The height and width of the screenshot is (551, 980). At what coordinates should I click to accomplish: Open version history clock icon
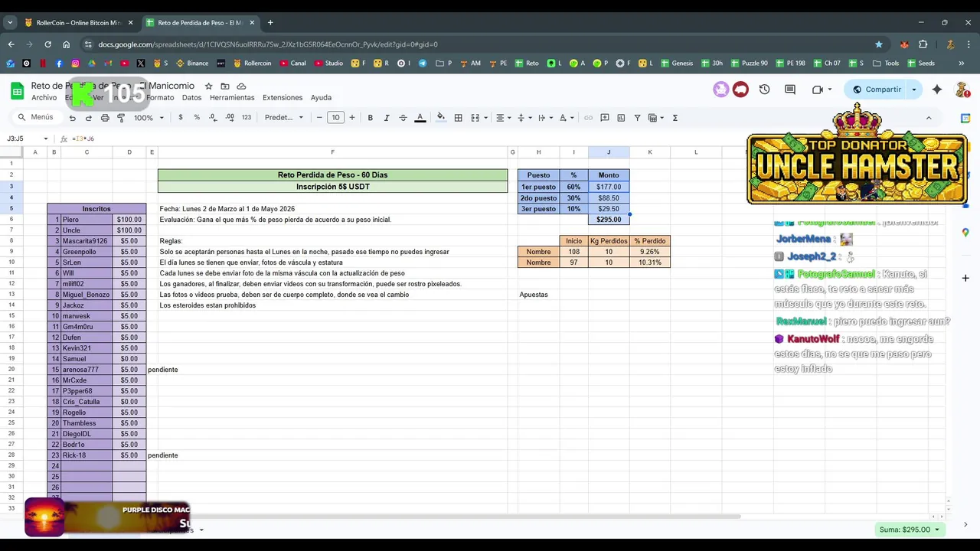[x=764, y=90]
